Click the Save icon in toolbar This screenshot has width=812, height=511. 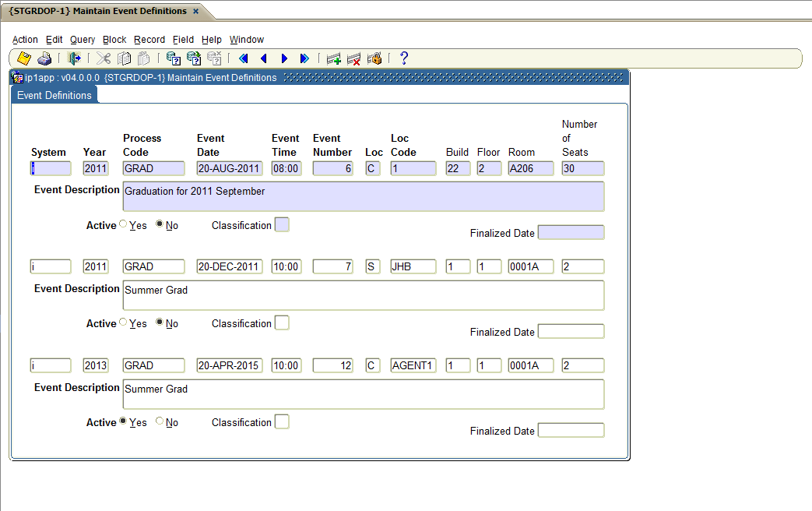(x=24, y=58)
